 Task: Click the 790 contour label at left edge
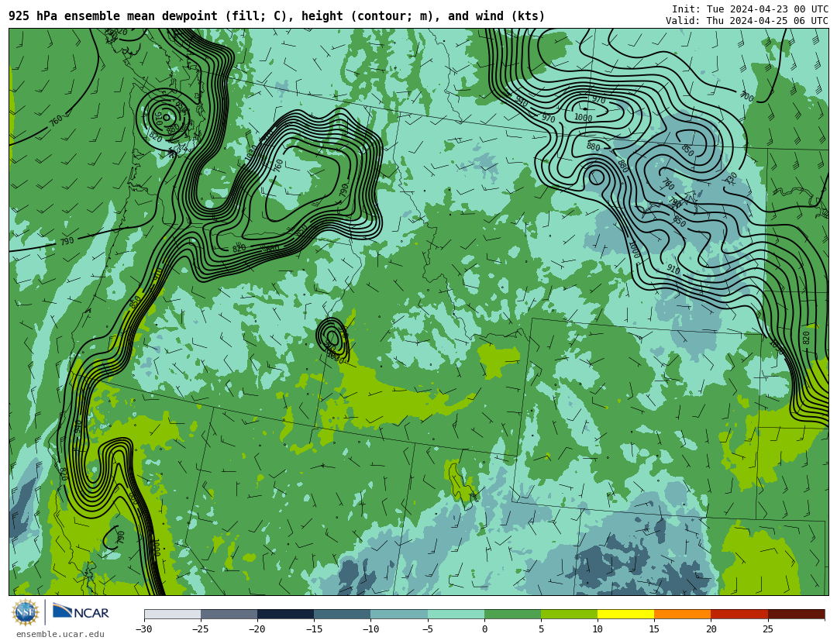[x=67, y=241]
